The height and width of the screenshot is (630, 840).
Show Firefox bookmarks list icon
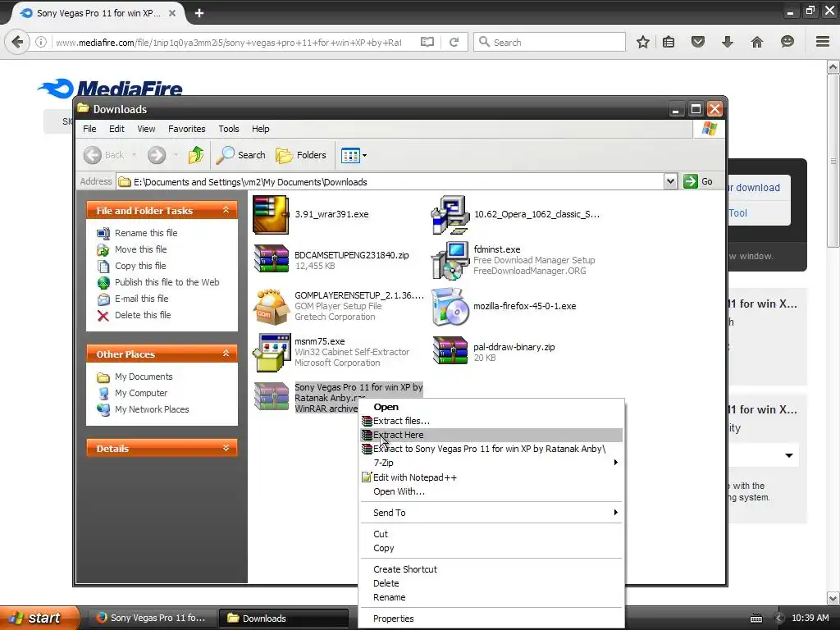tap(669, 42)
